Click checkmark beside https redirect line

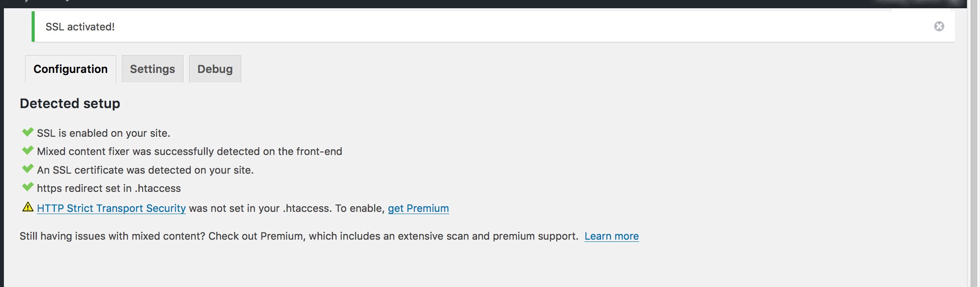tap(28, 187)
